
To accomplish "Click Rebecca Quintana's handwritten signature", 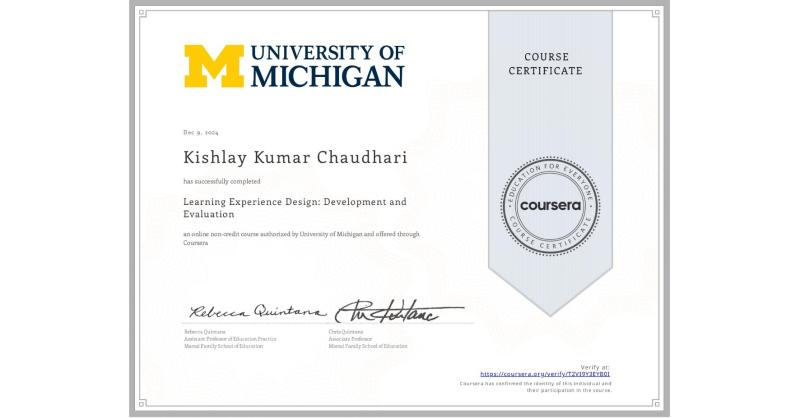I will (x=257, y=311).
